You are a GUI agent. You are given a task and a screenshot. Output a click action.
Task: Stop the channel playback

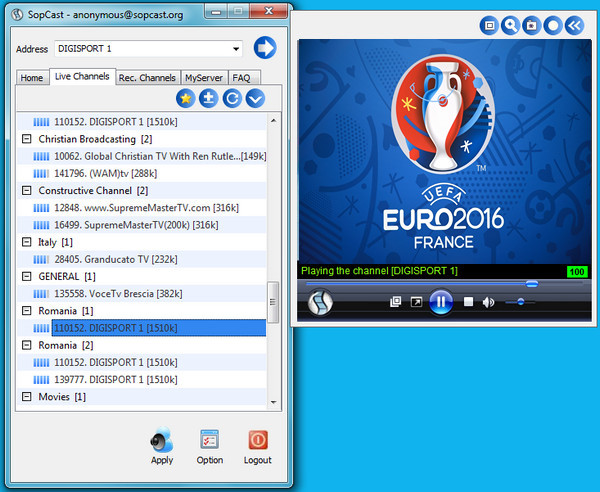point(468,302)
